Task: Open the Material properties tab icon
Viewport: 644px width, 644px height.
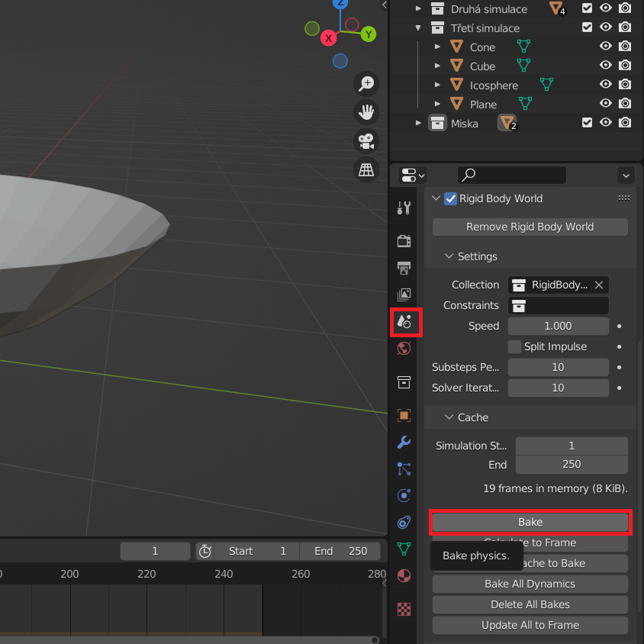Action: pos(404,575)
